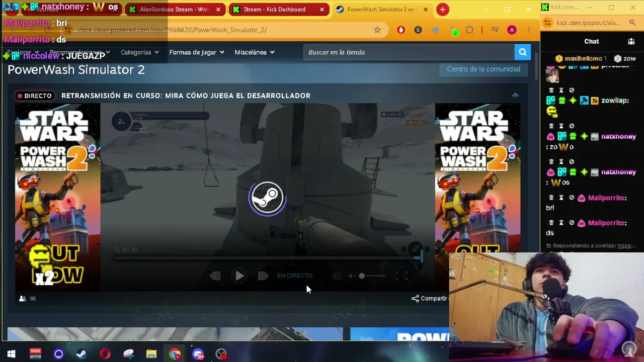Open File Explorer from the taskbar
The image size is (644, 362).
(151, 354)
